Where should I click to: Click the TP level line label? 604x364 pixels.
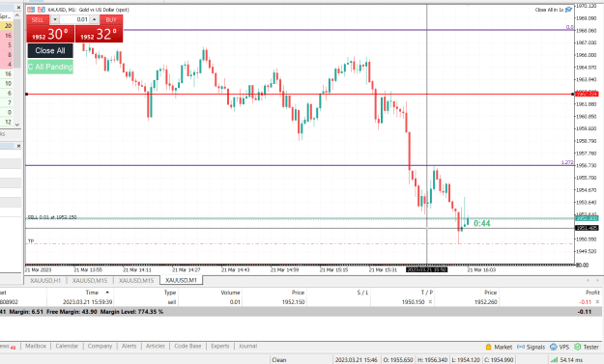pyautogui.click(x=31, y=241)
